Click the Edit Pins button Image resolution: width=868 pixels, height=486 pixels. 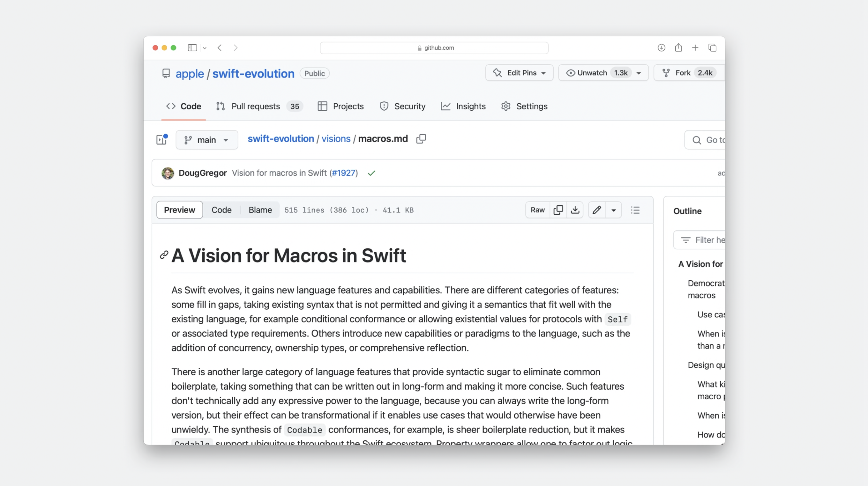click(x=519, y=73)
